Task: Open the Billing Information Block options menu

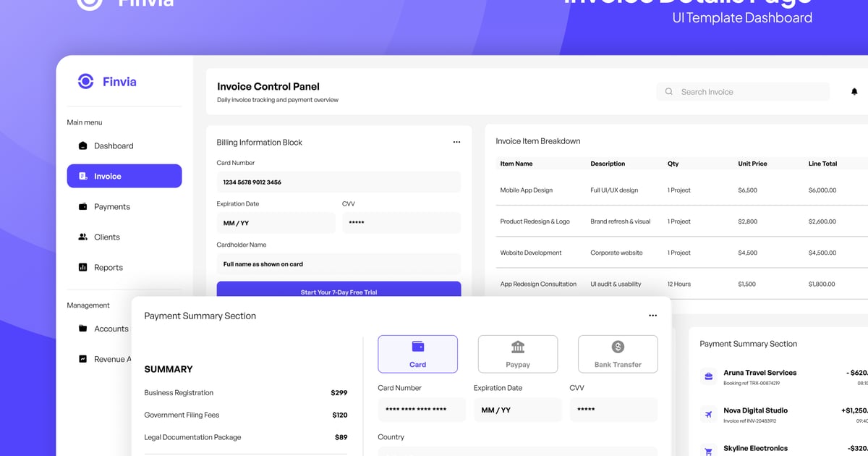Action: [456, 142]
